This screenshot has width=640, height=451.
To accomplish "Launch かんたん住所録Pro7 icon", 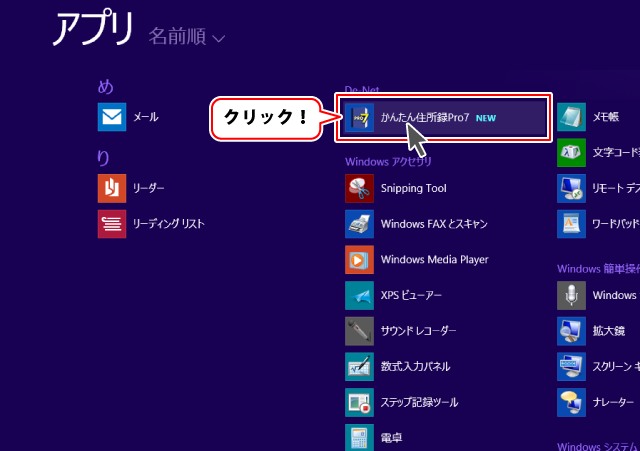I will click(359, 118).
